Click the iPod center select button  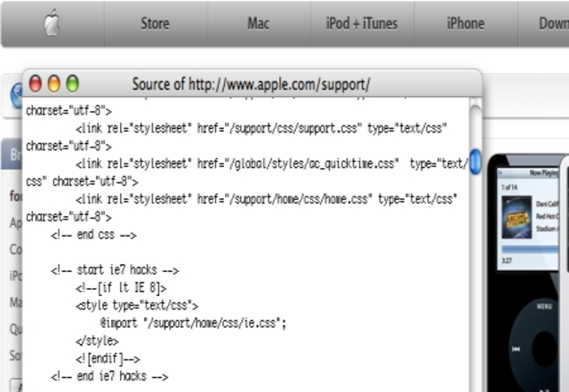click(x=544, y=350)
